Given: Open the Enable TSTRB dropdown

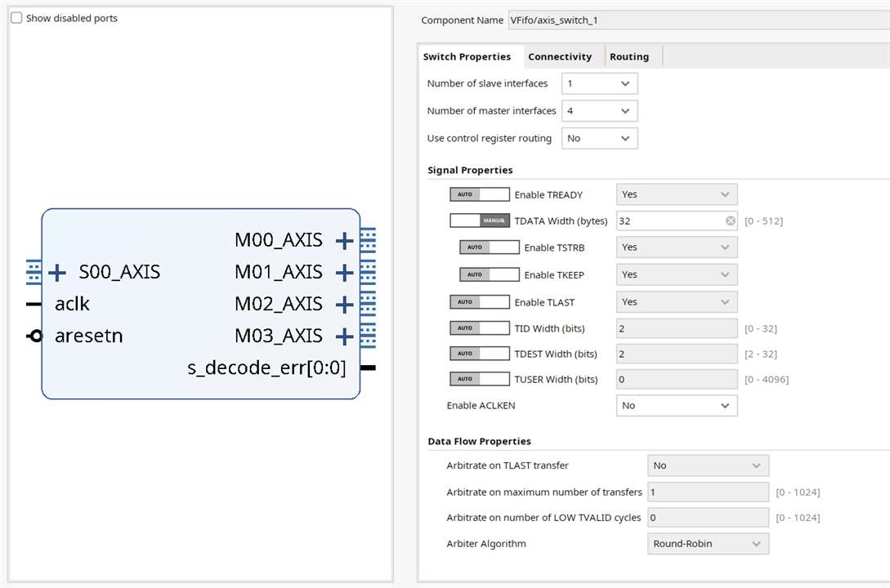Looking at the screenshot, I should [x=677, y=247].
